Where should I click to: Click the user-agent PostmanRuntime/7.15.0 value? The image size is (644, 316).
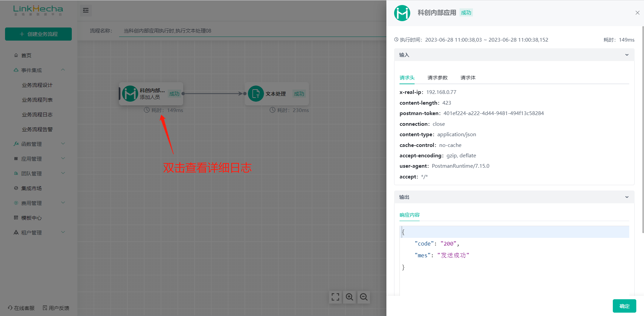461,166
